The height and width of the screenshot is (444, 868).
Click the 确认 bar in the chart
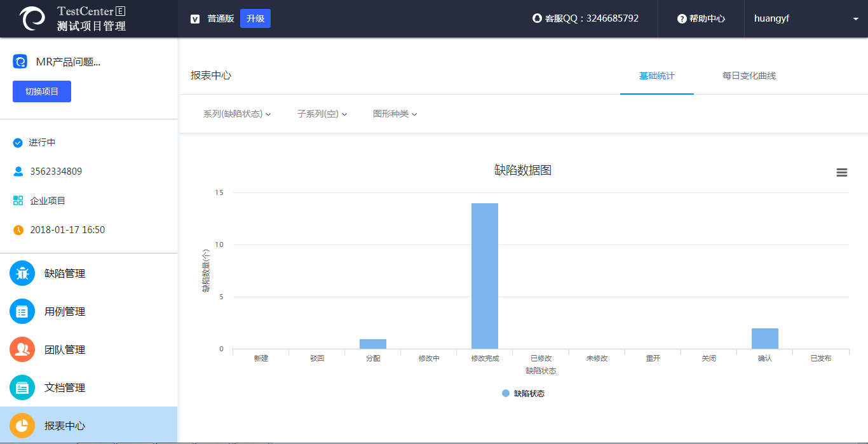(x=764, y=339)
